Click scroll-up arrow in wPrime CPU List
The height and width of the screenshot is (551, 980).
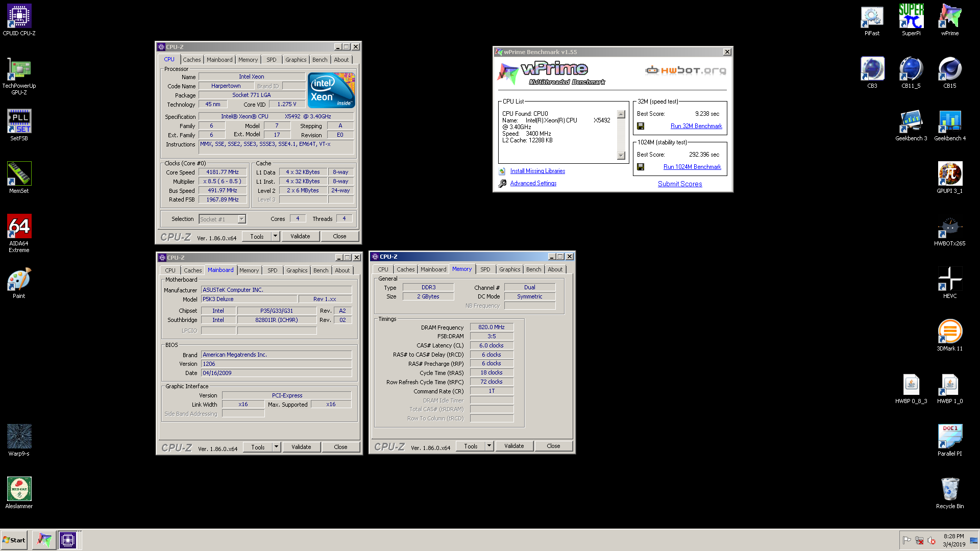pyautogui.click(x=621, y=114)
